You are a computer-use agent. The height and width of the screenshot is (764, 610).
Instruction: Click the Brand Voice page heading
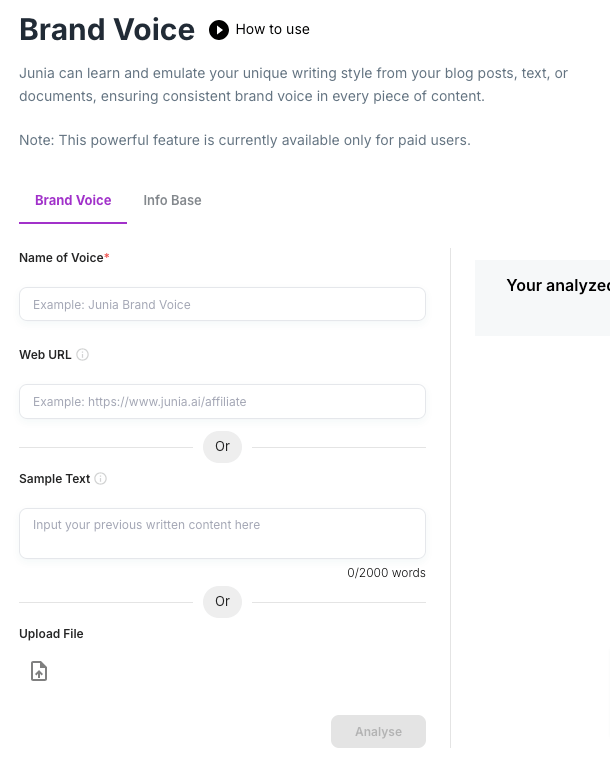(x=107, y=29)
